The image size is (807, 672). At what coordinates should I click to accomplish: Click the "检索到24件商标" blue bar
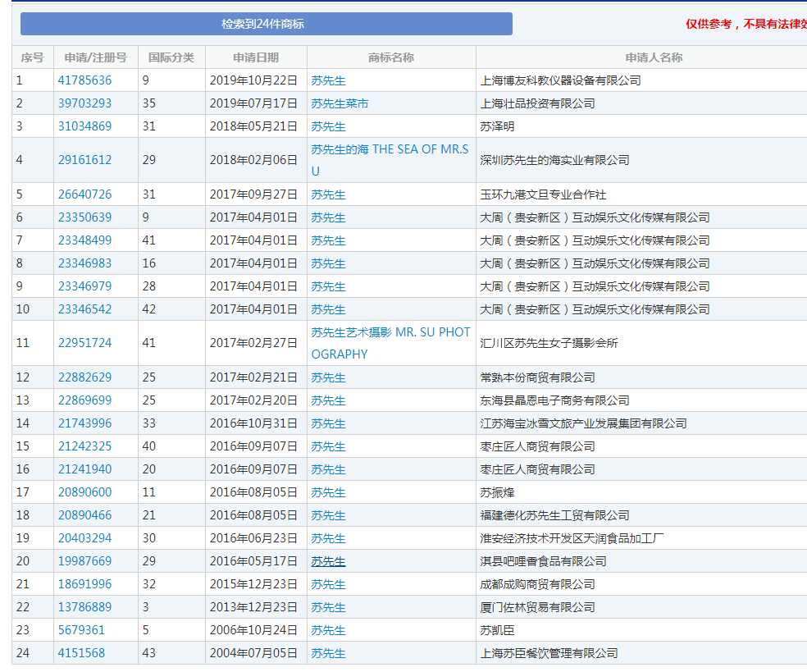(x=266, y=24)
